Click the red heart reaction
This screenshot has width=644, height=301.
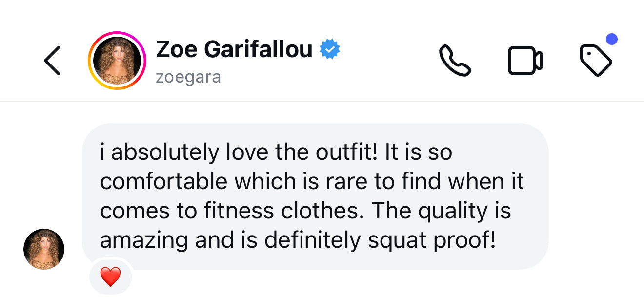coord(110,278)
